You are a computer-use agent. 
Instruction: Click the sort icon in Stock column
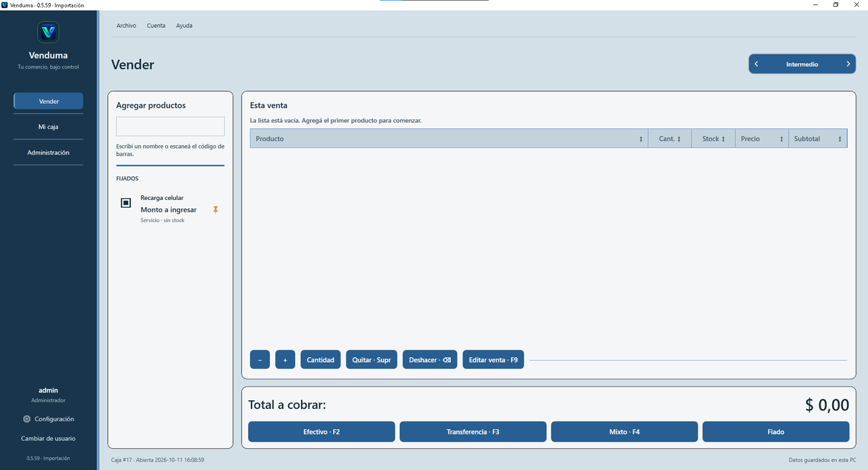(723, 139)
